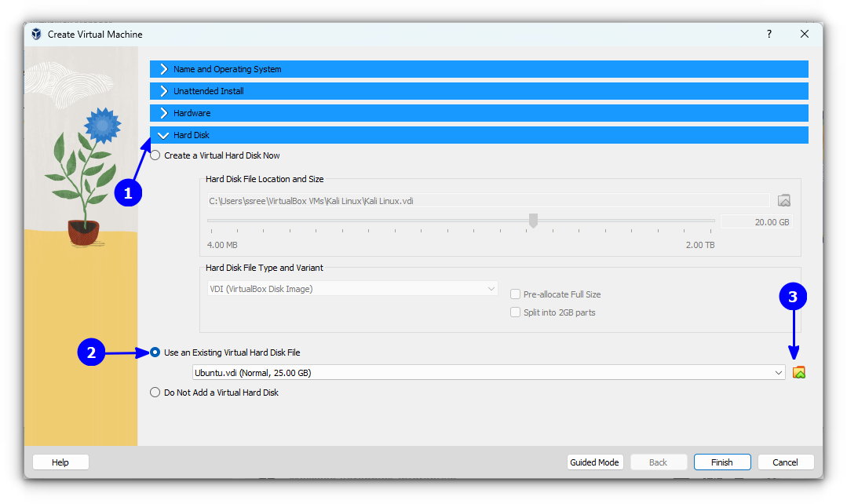Check Split into 2GB parts

(x=515, y=312)
